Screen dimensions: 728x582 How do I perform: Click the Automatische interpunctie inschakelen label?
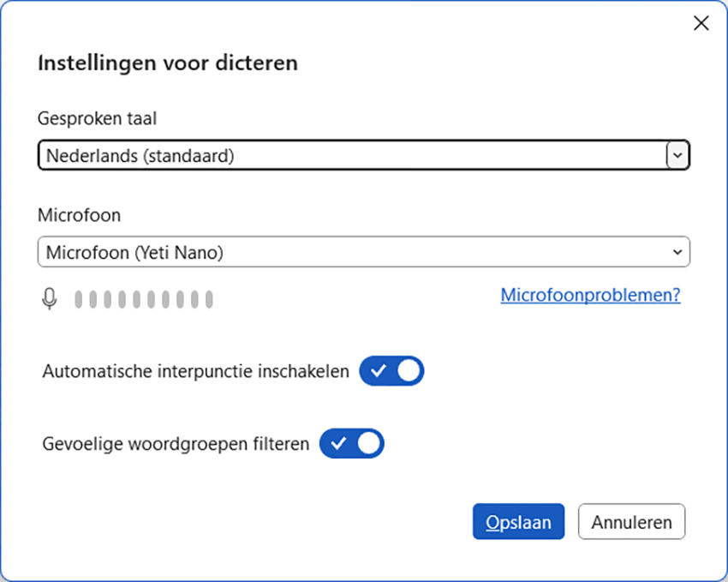pos(195,372)
